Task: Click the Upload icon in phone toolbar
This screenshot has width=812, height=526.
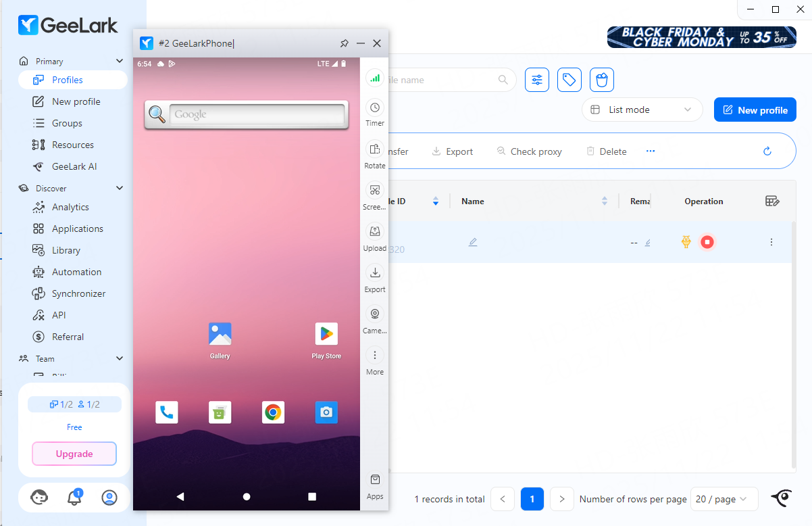Action: 374,232
